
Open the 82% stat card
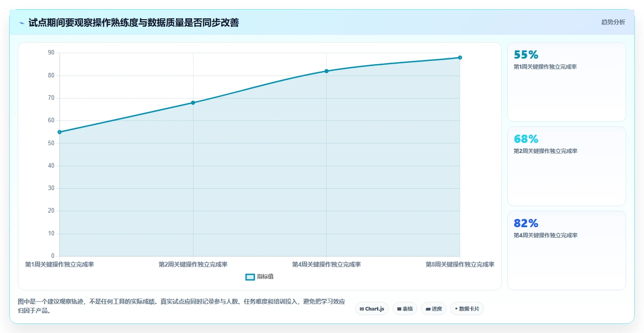tap(566, 251)
